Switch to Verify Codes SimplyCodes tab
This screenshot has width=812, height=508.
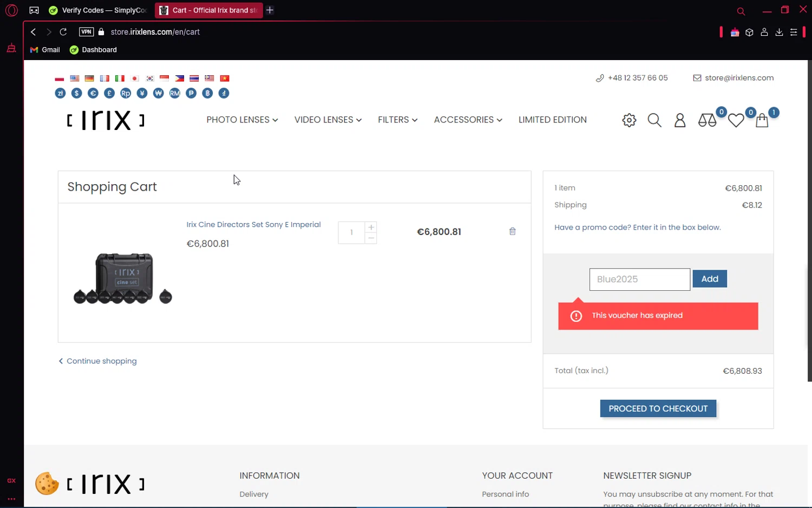pos(99,10)
